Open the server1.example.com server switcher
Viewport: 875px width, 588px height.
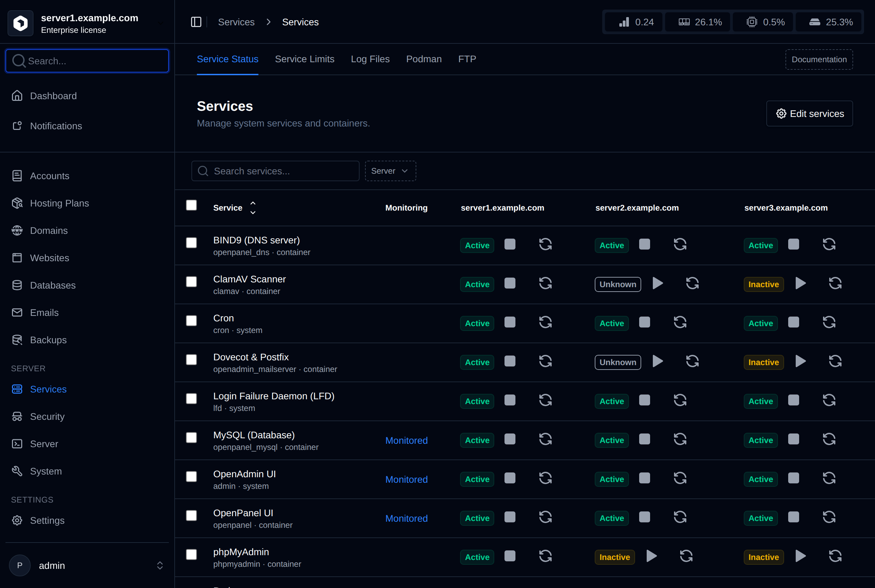[87, 23]
